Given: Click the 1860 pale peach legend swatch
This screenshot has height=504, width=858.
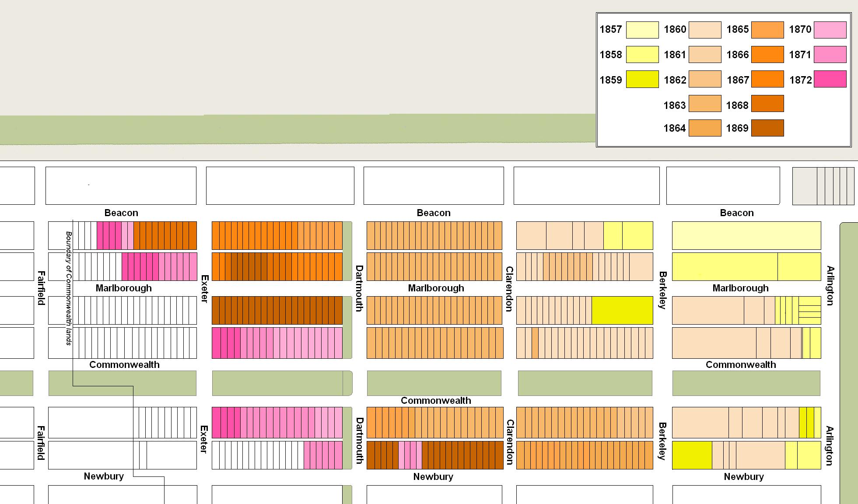Looking at the screenshot, I should pos(704,30).
